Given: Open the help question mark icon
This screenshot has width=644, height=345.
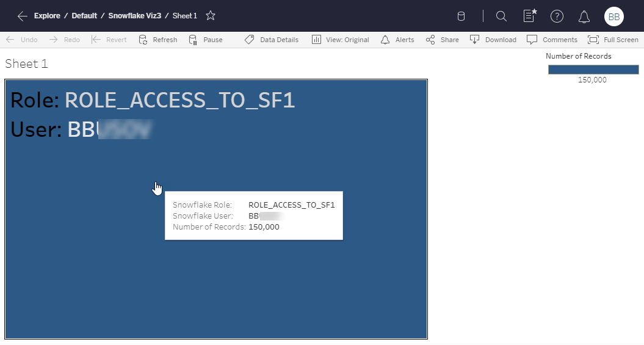Looking at the screenshot, I should [x=557, y=16].
